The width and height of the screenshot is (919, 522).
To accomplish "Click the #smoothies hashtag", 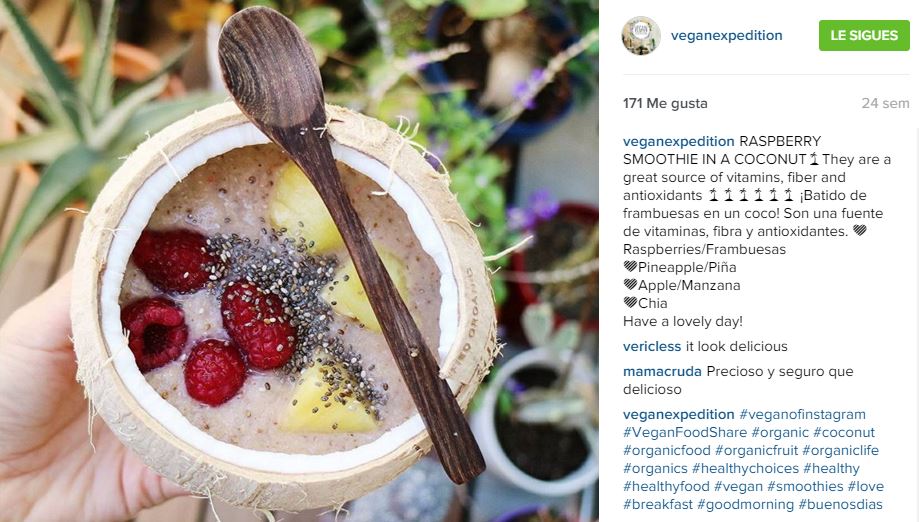I will coord(805,486).
